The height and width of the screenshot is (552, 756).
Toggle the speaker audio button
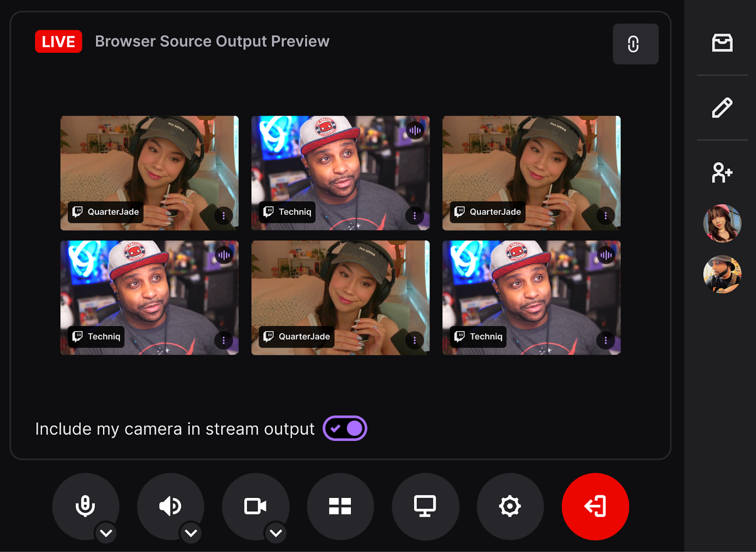coord(170,505)
